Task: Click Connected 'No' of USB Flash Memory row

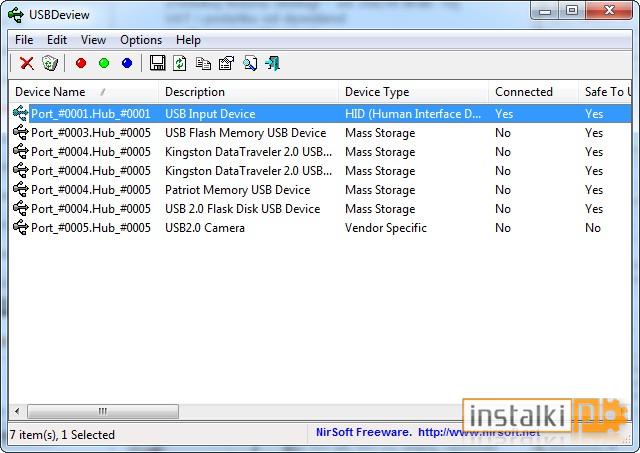Action: point(503,133)
